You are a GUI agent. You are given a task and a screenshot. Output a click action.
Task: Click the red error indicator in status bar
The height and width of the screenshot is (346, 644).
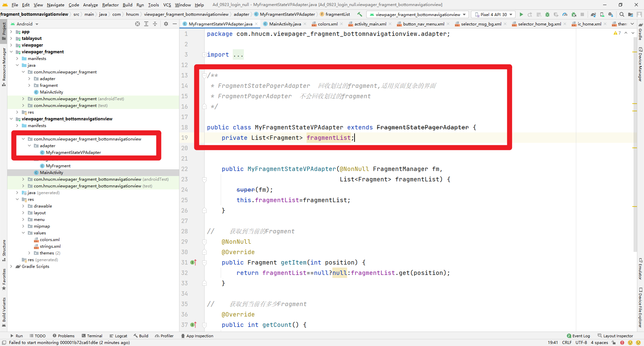[x=622, y=343]
